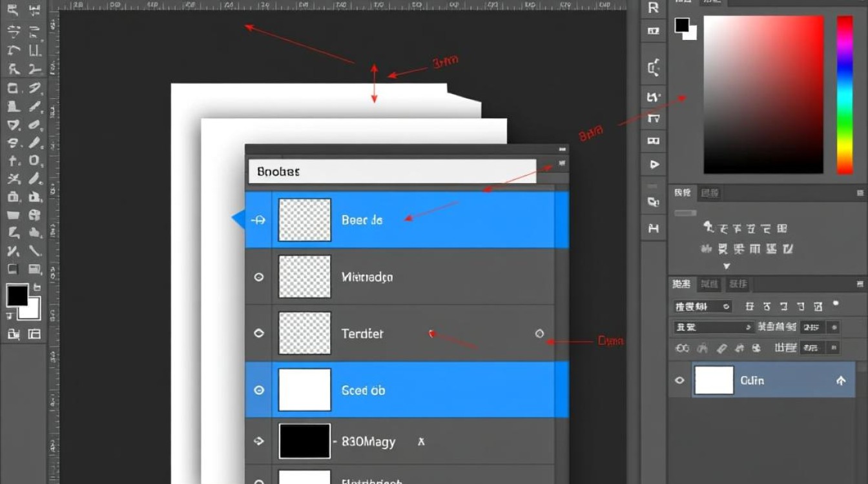This screenshot has width=868, height=484.
Task: Click the black foreground color swatch in left toolbar
Action: pyautogui.click(x=17, y=296)
